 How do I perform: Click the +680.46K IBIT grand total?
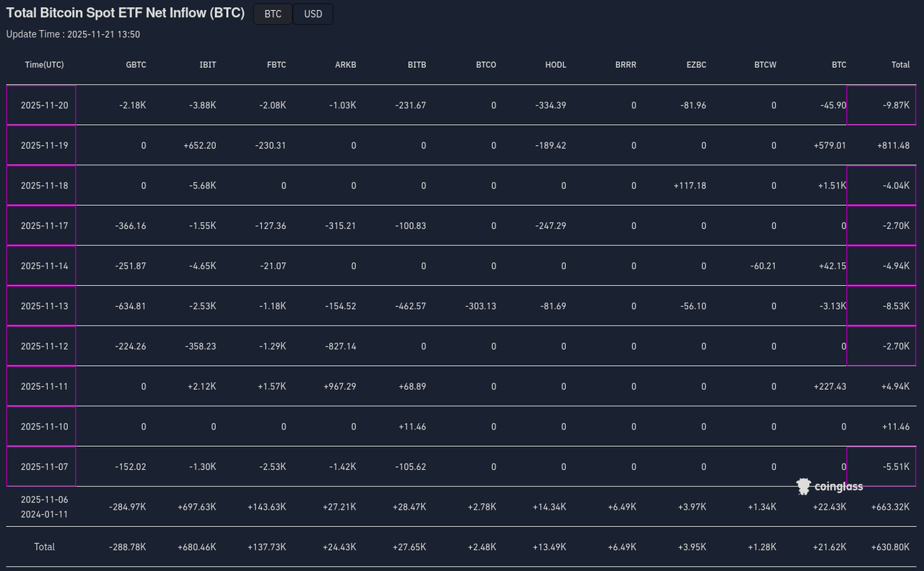pyautogui.click(x=196, y=547)
